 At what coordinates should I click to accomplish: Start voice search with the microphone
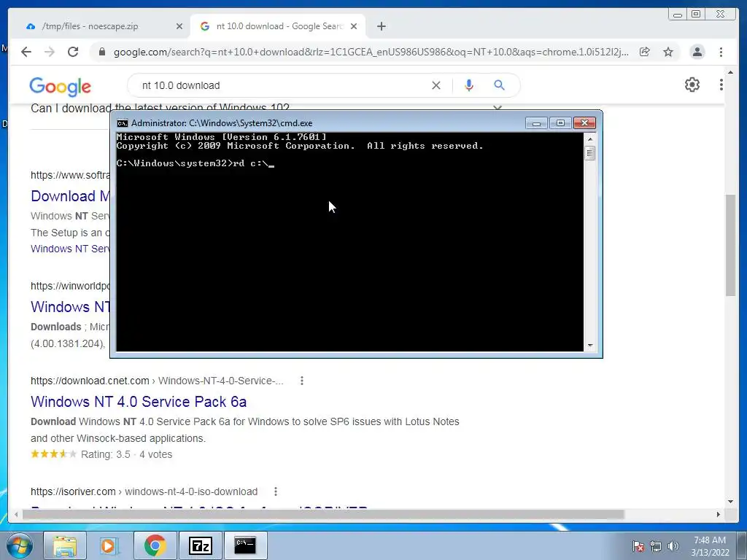point(469,85)
